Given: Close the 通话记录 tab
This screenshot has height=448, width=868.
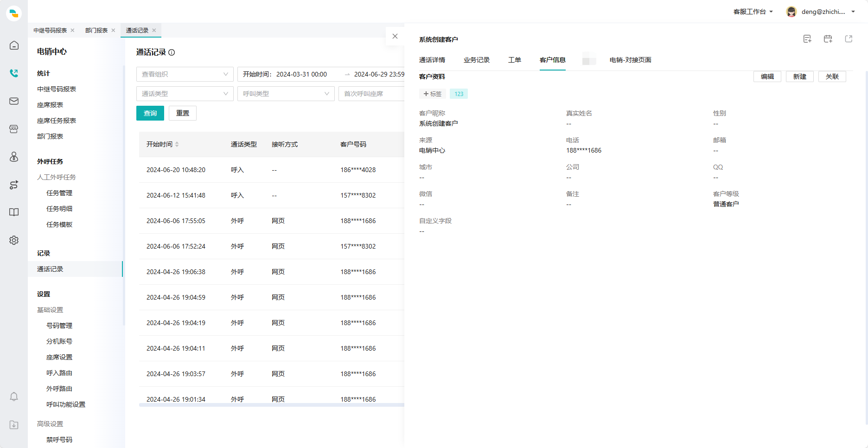Looking at the screenshot, I should pyautogui.click(x=154, y=30).
